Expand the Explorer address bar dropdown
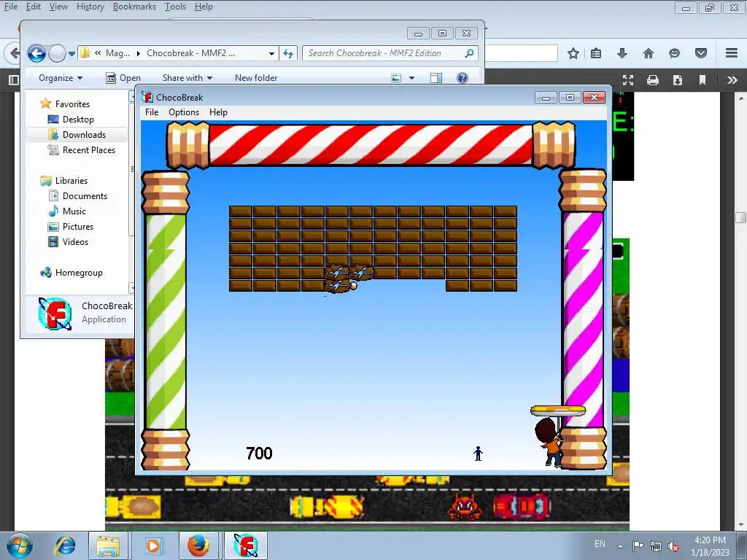747x560 pixels. tap(271, 54)
